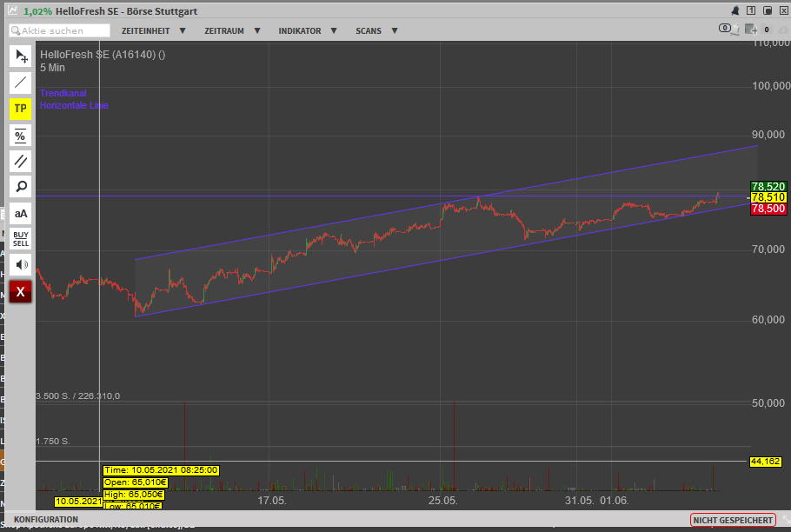Click the Open: 65,010€ tooltip value
791x532 pixels.
coord(136,482)
